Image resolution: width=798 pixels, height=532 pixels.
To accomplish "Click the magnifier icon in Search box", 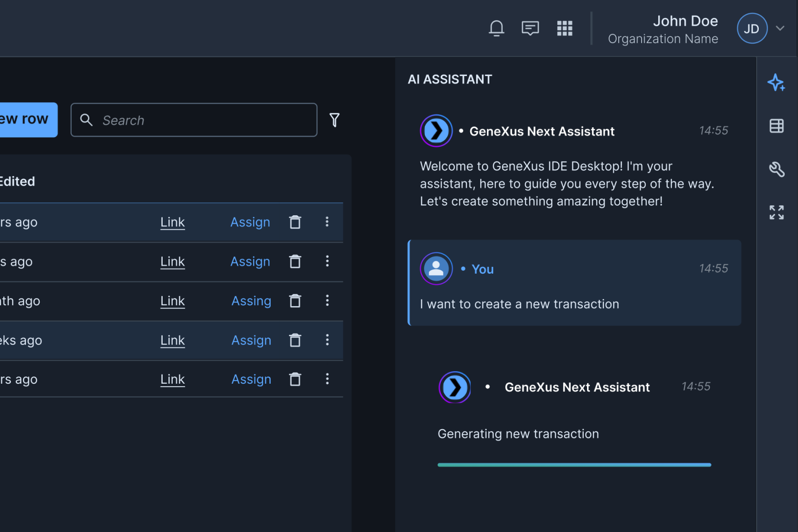I will tap(86, 120).
